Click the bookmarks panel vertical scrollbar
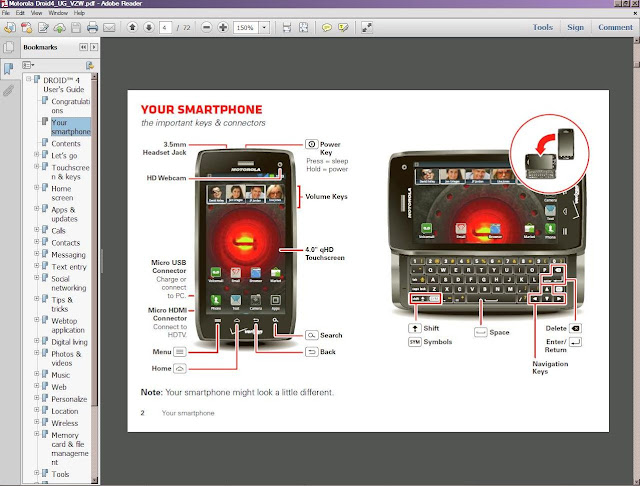640x486 pixels. [x=95, y=278]
